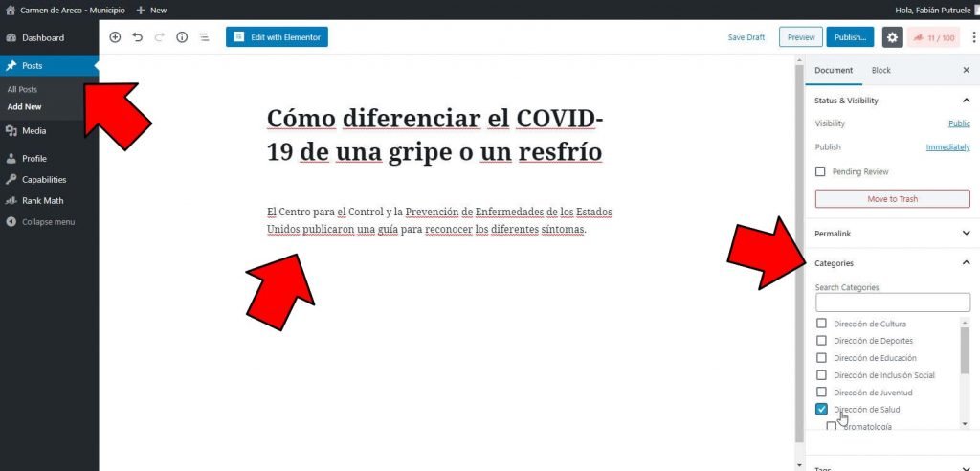
Task: Click the categories list scrollbar thumb
Action: point(965,350)
